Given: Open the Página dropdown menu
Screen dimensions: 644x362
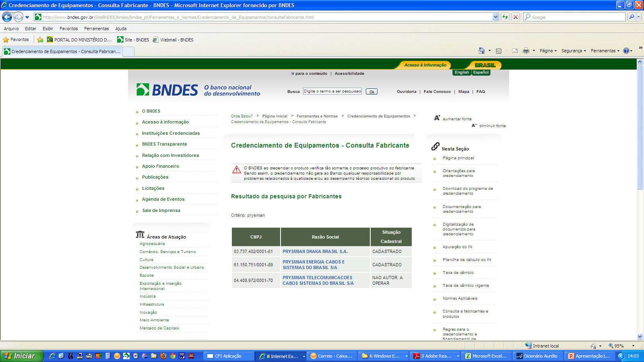Looking at the screenshot, I should tap(548, 51).
